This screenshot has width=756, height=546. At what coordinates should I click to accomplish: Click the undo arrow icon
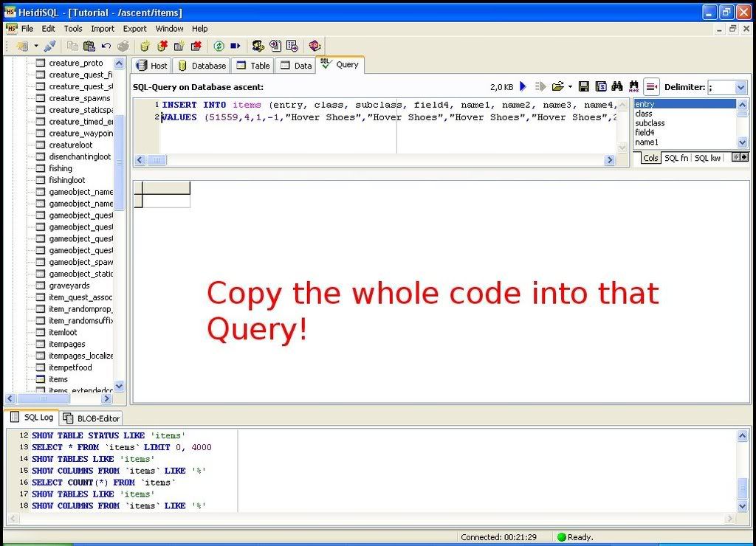[106, 46]
